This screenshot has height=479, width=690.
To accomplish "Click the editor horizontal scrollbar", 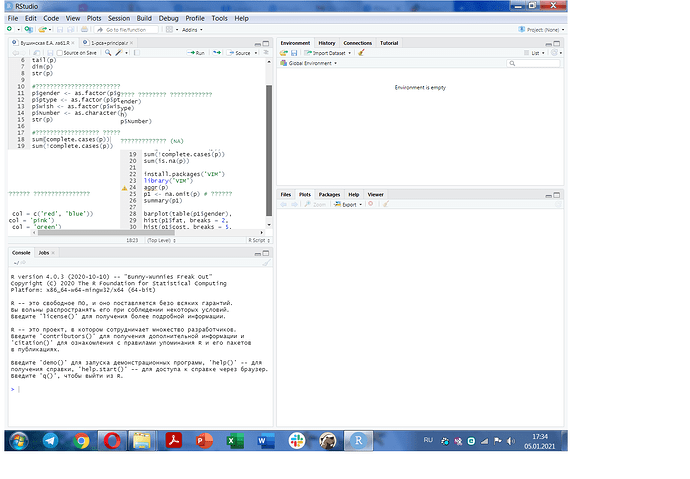I will click(106, 232).
